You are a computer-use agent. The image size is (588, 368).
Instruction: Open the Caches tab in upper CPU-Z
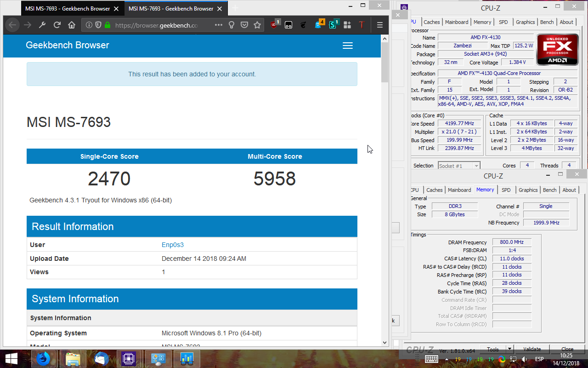(431, 22)
